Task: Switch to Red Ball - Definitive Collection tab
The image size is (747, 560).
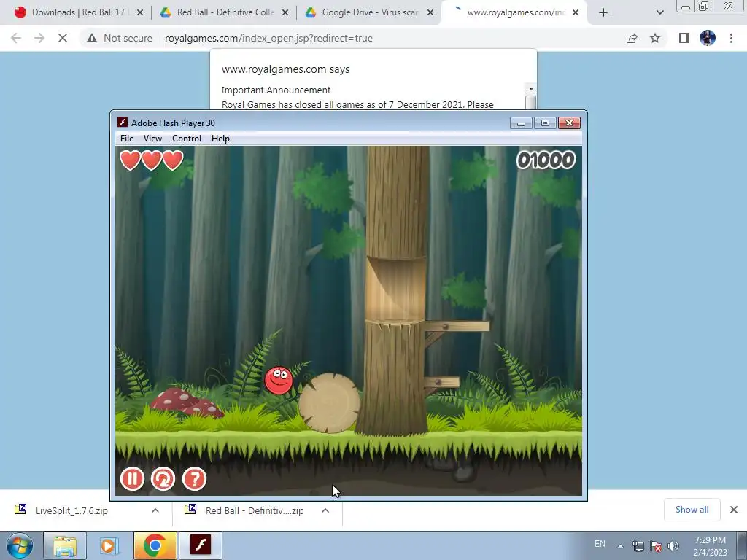Action: pos(224,12)
